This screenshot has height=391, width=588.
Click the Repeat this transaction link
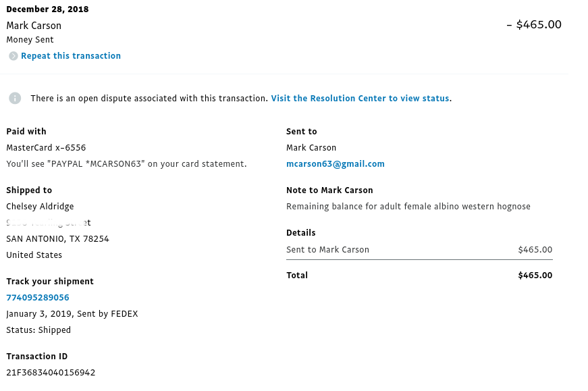[x=70, y=56]
